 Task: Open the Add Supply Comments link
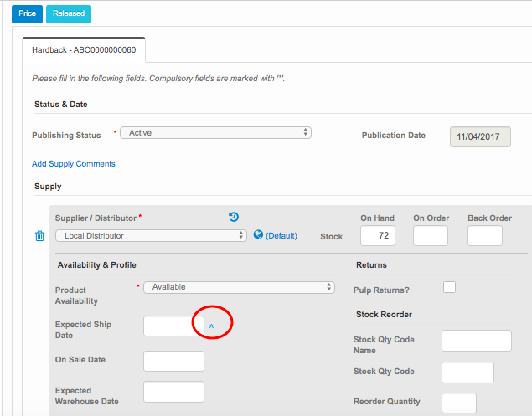click(x=74, y=164)
